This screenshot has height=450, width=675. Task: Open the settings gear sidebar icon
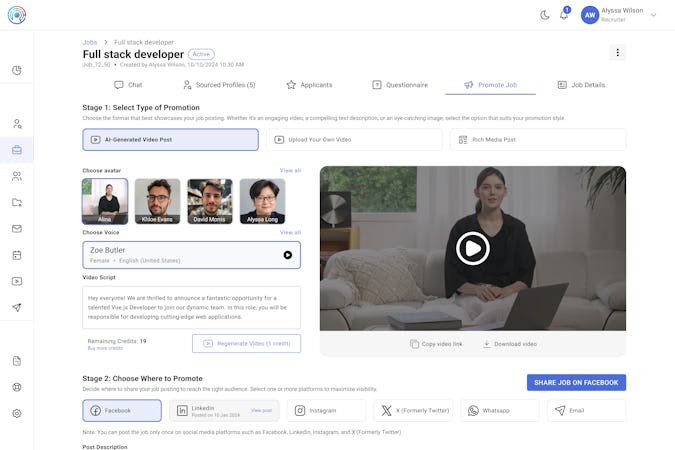17,413
